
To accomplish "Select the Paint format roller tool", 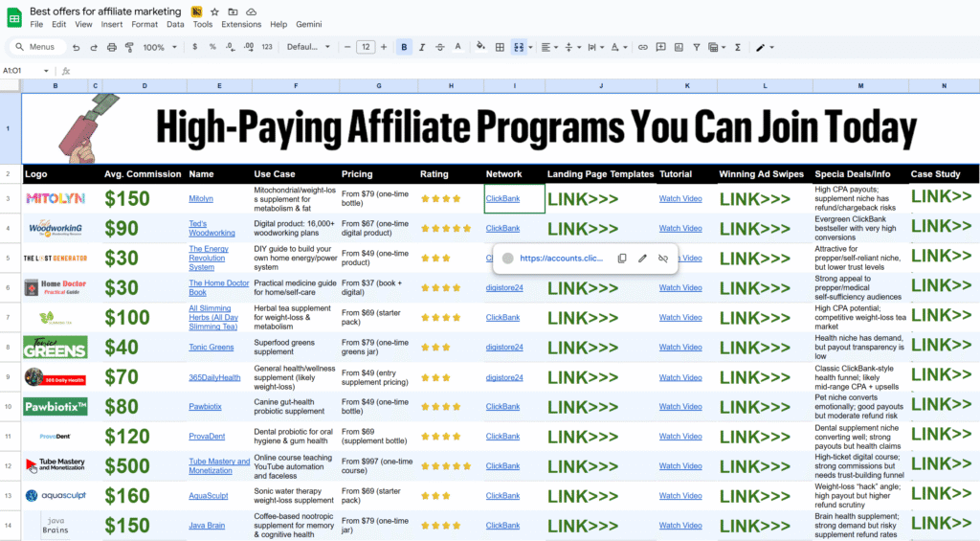I will click(x=130, y=47).
